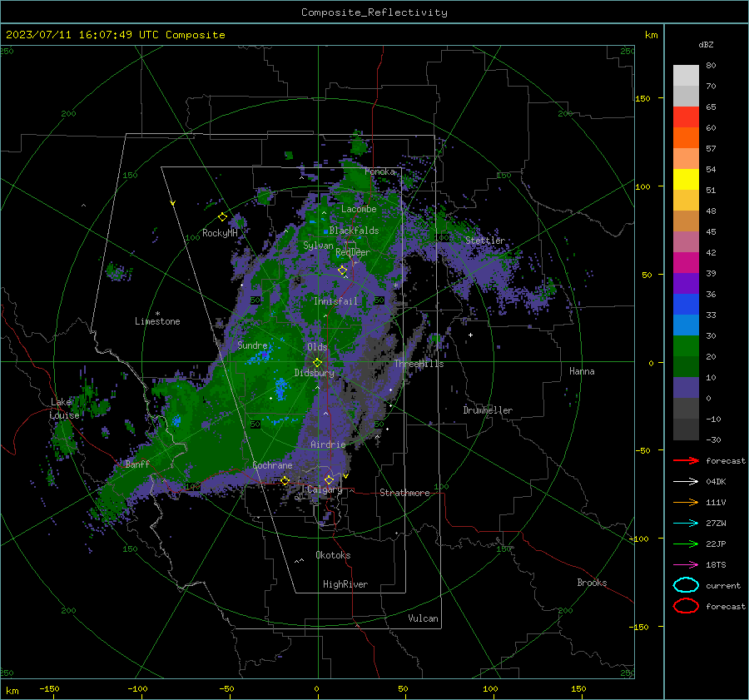This screenshot has height=700, width=749.
Task: Click the Innisfail label
Action: tap(336, 301)
